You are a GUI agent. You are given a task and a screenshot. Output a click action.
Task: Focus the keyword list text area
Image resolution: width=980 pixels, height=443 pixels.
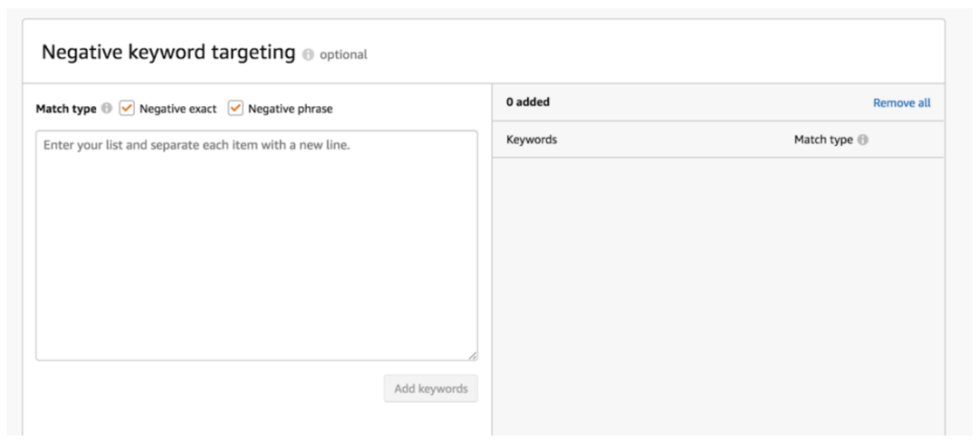(256, 245)
